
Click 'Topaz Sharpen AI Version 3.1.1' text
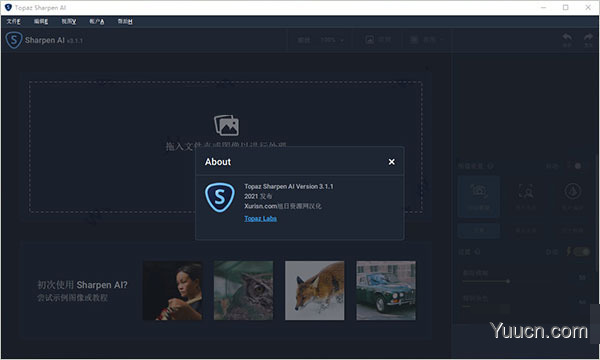(x=289, y=186)
